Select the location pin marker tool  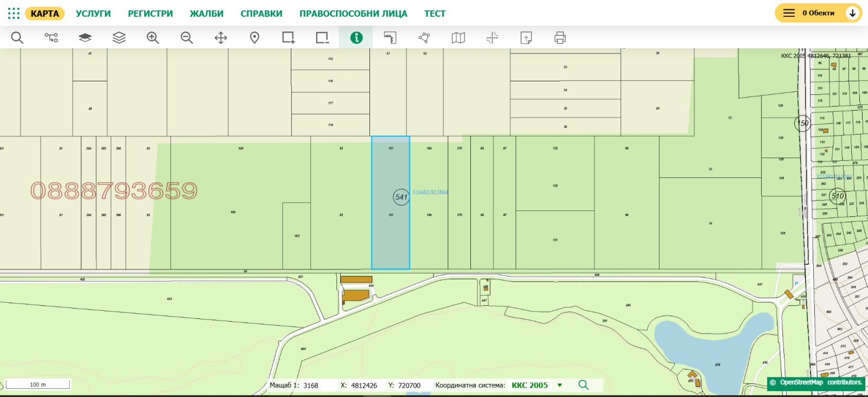pyautogui.click(x=254, y=37)
